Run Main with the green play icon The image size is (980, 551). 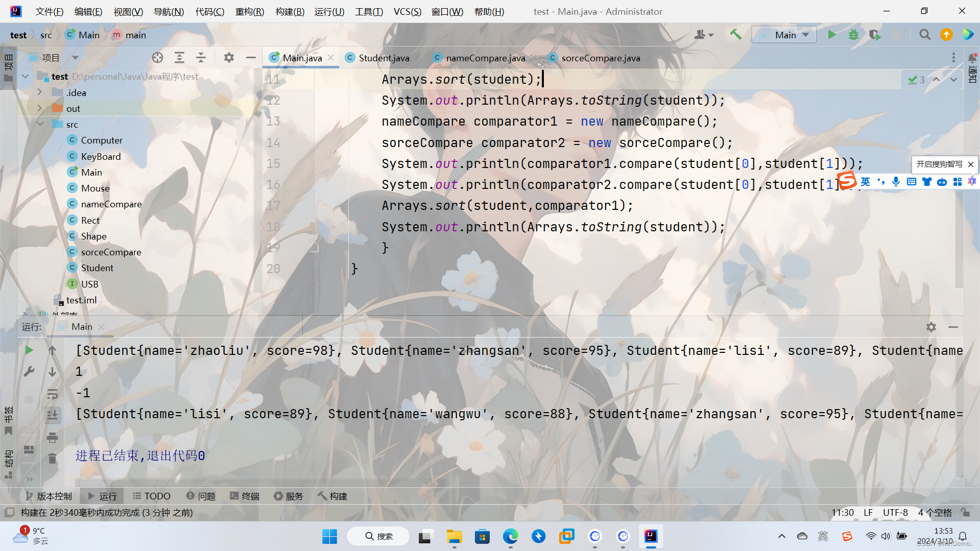tap(831, 35)
